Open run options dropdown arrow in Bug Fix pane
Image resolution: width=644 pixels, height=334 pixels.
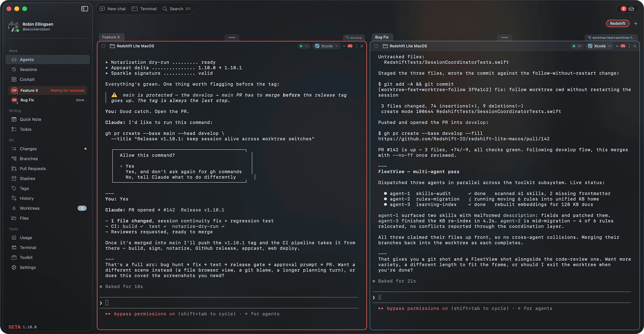[x=579, y=46]
